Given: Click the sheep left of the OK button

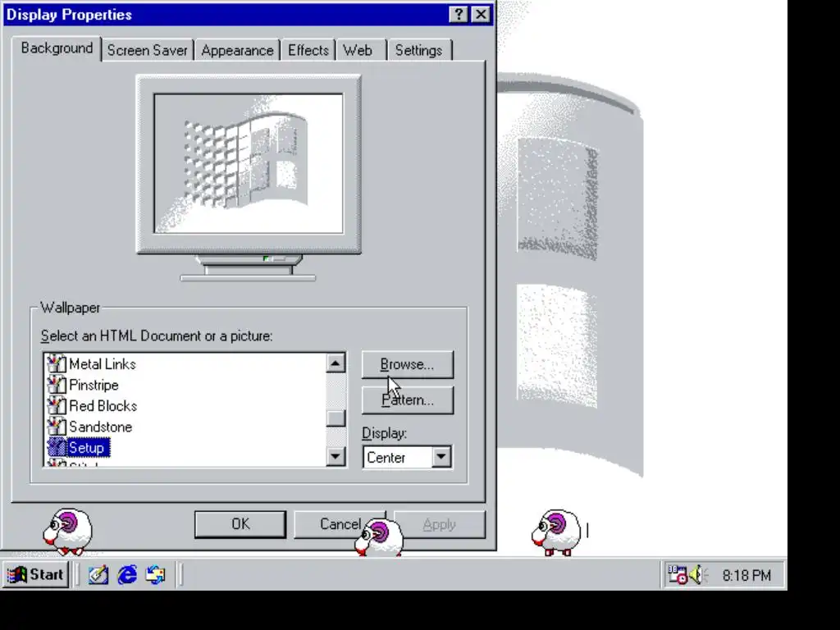Looking at the screenshot, I should (67, 532).
